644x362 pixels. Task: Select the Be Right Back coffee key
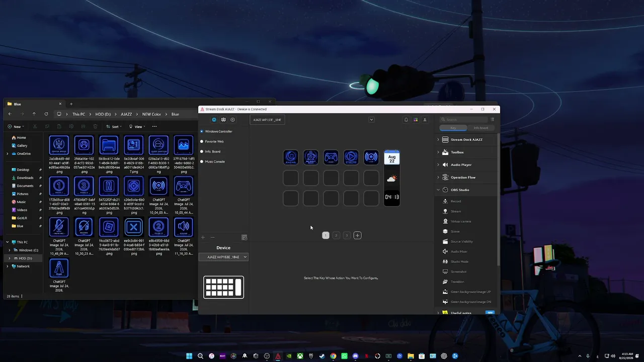[x=311, y=157]
